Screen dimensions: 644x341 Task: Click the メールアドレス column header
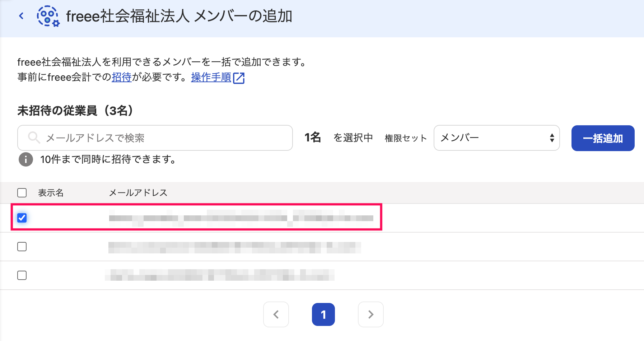pyautogui.click(x=138, y=193)
